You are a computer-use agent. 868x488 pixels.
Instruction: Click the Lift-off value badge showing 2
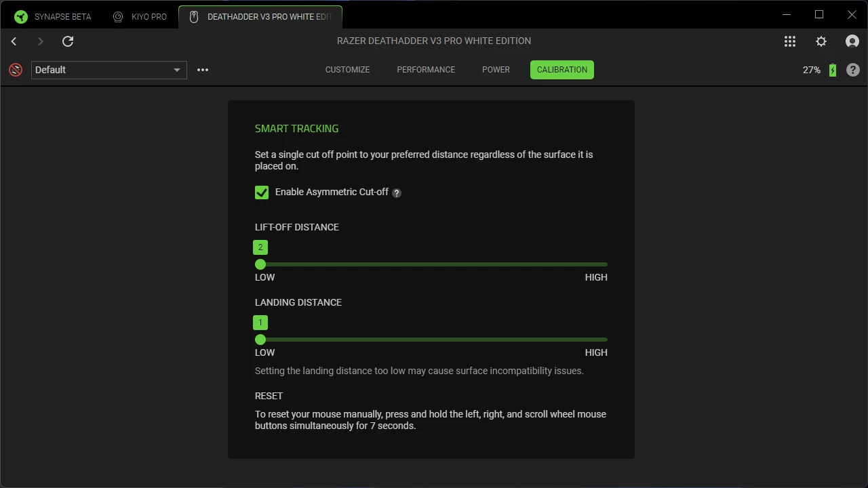coord(260,247)
